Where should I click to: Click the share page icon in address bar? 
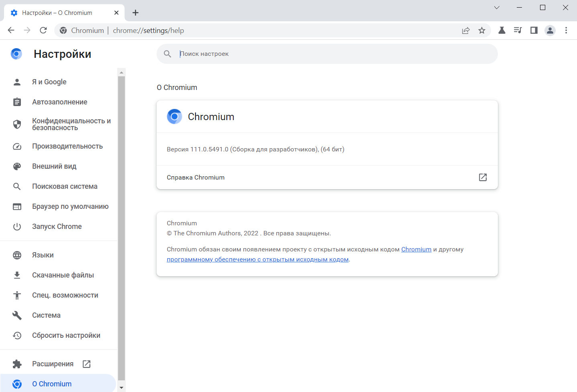tap(466, 31)
